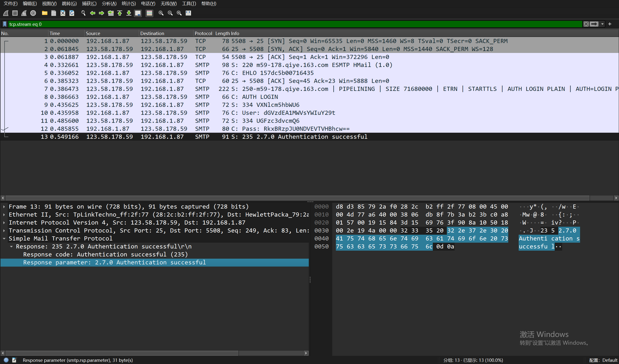Click the find packet magnifier icon
Image resolution: width=619 pixels, height=364 pixels.
(83, 13)
